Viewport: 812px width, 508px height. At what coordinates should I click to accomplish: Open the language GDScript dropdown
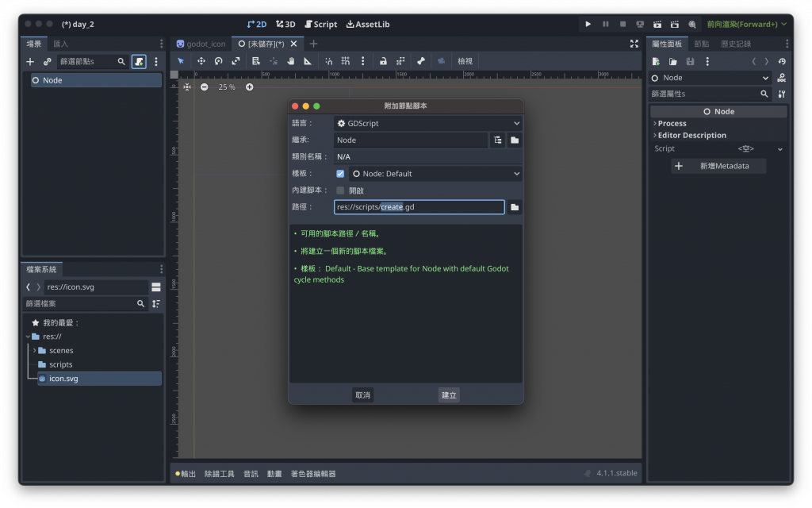tap(427, 123)
